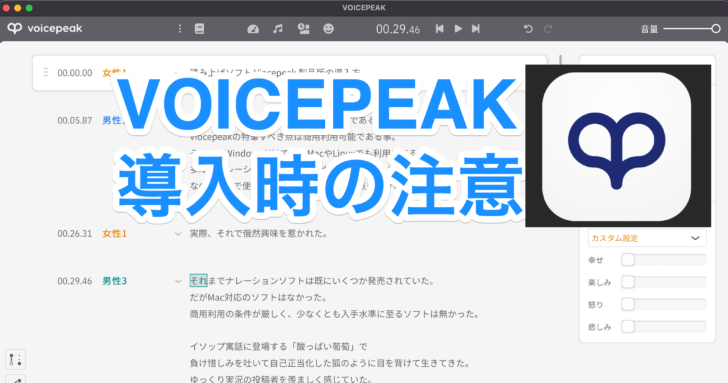Click the smiley emotion icon
Viewport: 728px width, 383px height.
328,29
